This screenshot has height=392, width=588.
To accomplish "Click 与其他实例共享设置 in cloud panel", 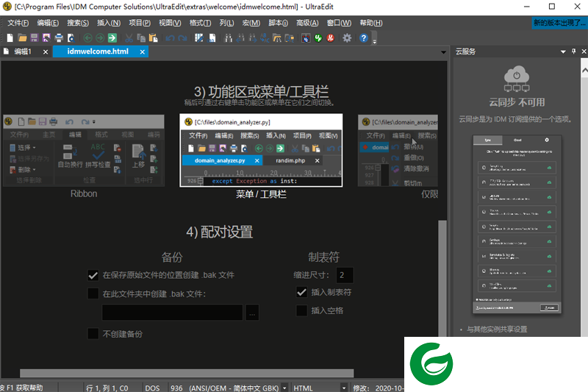I will pos(497,329).
